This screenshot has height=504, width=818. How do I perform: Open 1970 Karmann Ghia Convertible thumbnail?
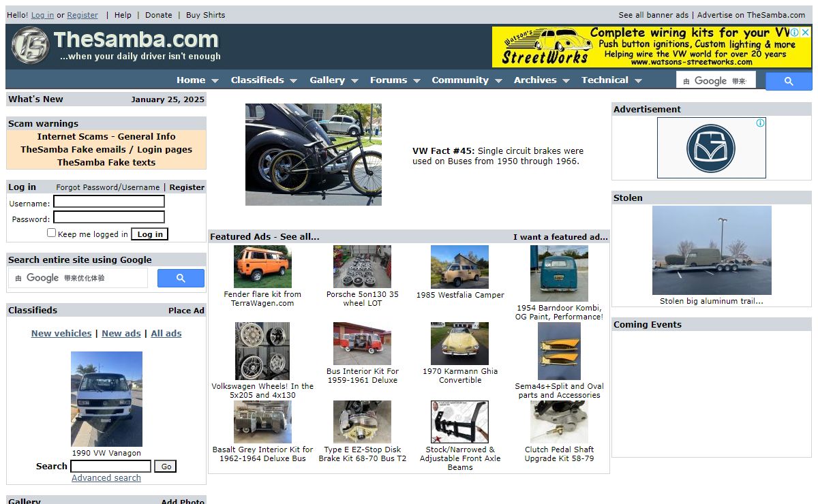(x=459, y=343)
